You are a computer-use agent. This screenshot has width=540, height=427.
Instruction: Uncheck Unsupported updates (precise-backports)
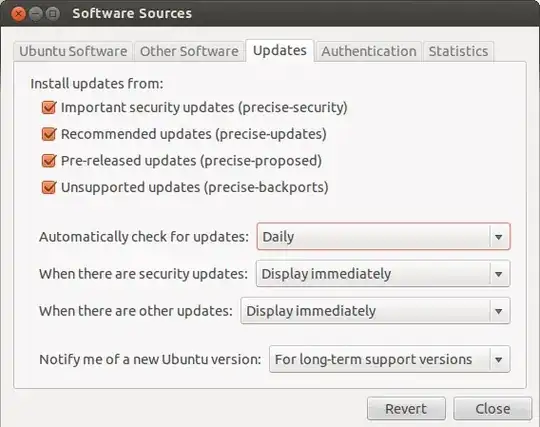(49, 188)
